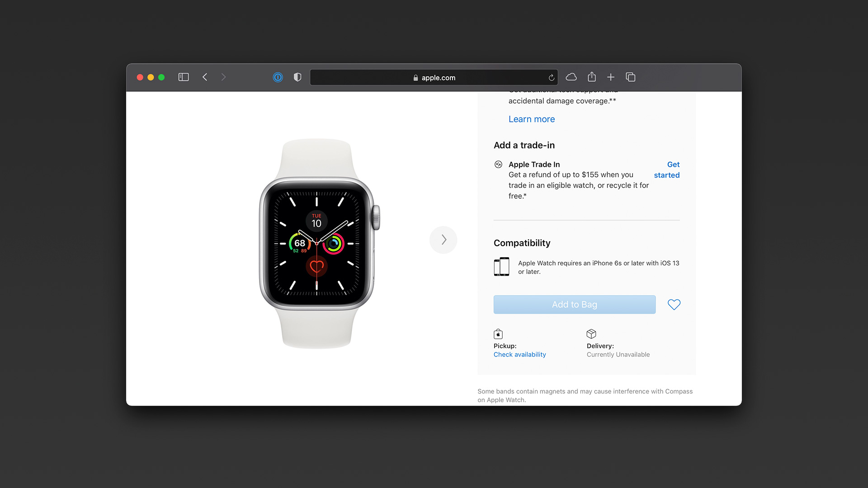Click the Delivery box icon
868x488 pixels.
[591, 334]
